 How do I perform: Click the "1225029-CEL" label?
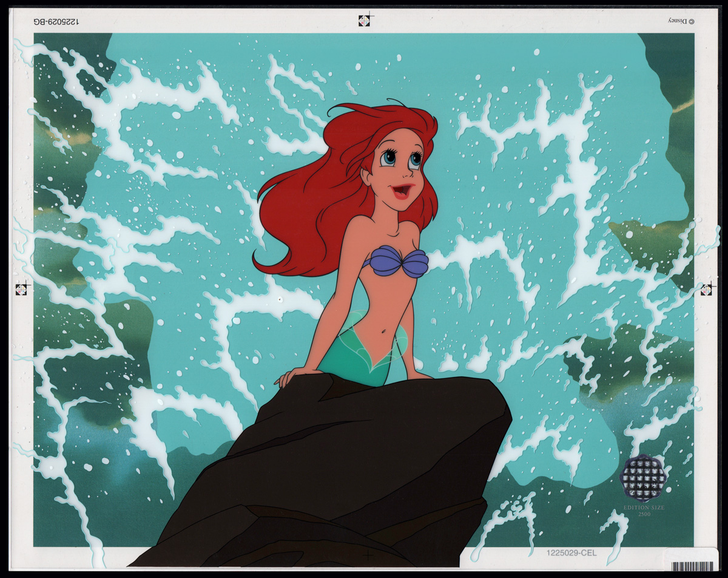570,552
